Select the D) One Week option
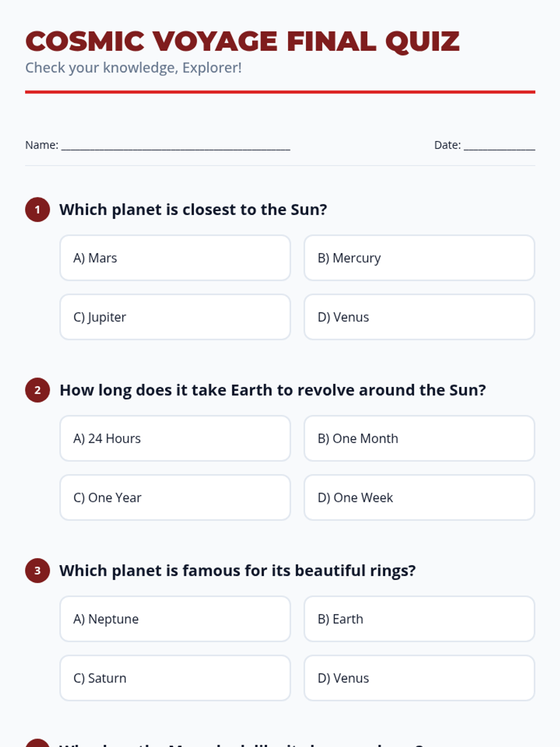This screenshot has width=560, height=747. (x=419, y=498)
